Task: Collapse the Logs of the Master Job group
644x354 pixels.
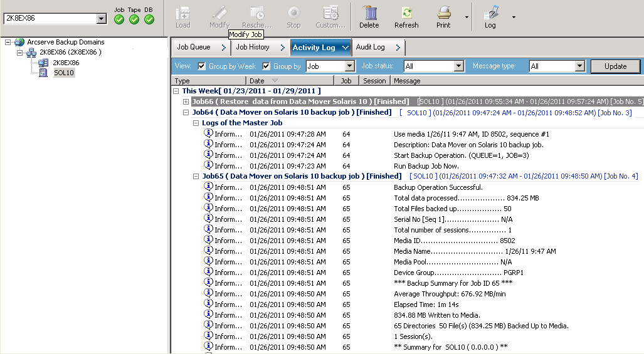Action: (196, 123)
